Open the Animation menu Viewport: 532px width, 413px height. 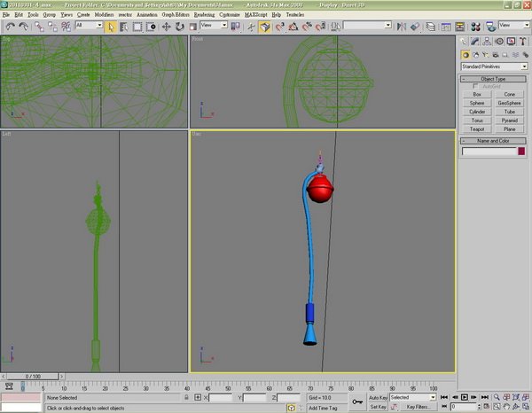coord(147,14)
